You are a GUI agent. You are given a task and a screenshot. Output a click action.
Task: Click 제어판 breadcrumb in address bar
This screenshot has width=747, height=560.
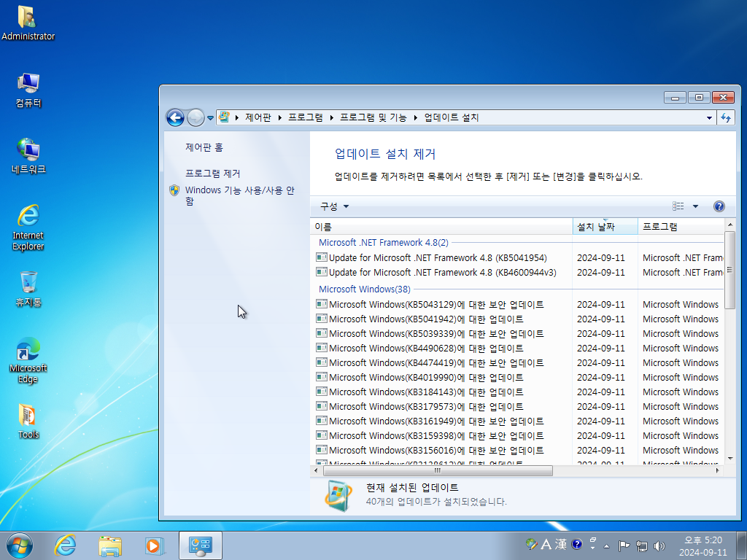[x=258, y=117]
